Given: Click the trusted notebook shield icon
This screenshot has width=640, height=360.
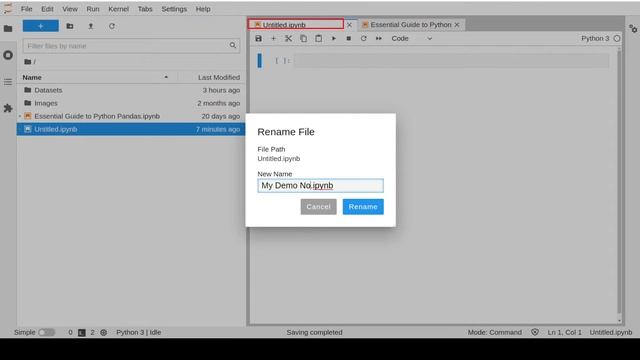Looking at the screenshot, I should 535,332.
